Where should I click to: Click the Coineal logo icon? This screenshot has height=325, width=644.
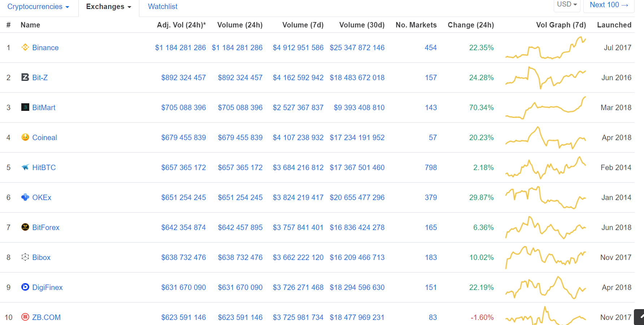pyautogui.click(x=25, y=137)
